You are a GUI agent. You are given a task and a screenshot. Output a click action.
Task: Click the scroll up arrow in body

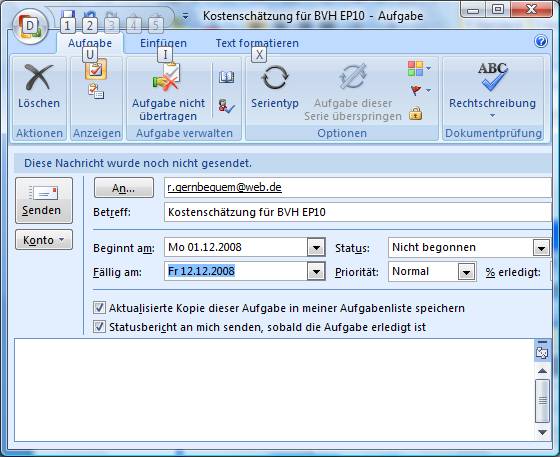tap(542, 371)
